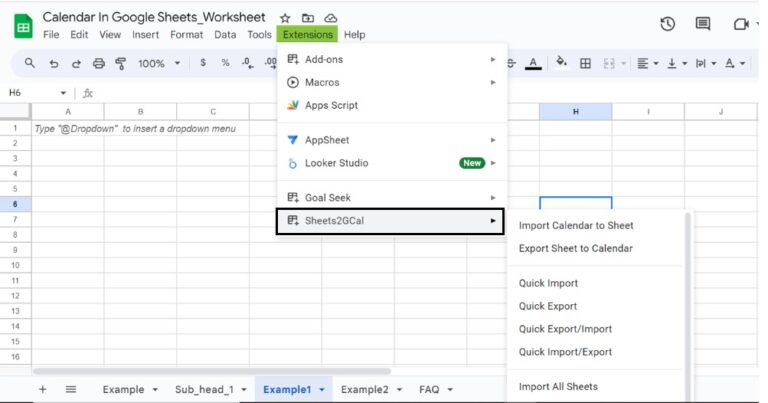The image size is (768, 403).
Task: Print the spreadsheet
Action: (x=99, y=64)
